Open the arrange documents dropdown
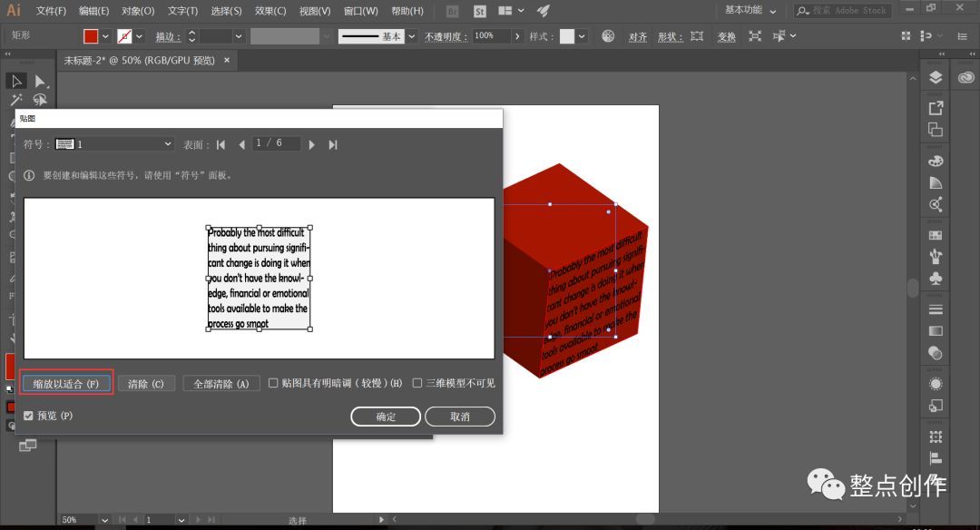The height and width of the screenshot is (530, 980). point(511,11)
